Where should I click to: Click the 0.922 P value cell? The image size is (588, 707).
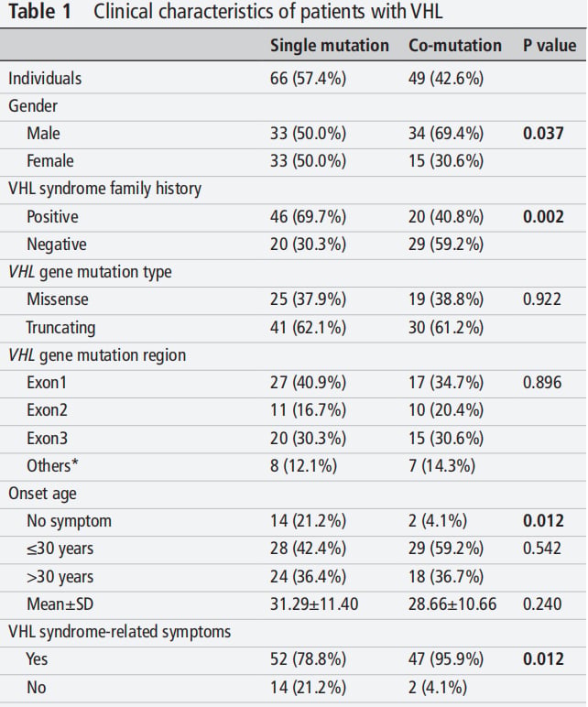point(541,299)
